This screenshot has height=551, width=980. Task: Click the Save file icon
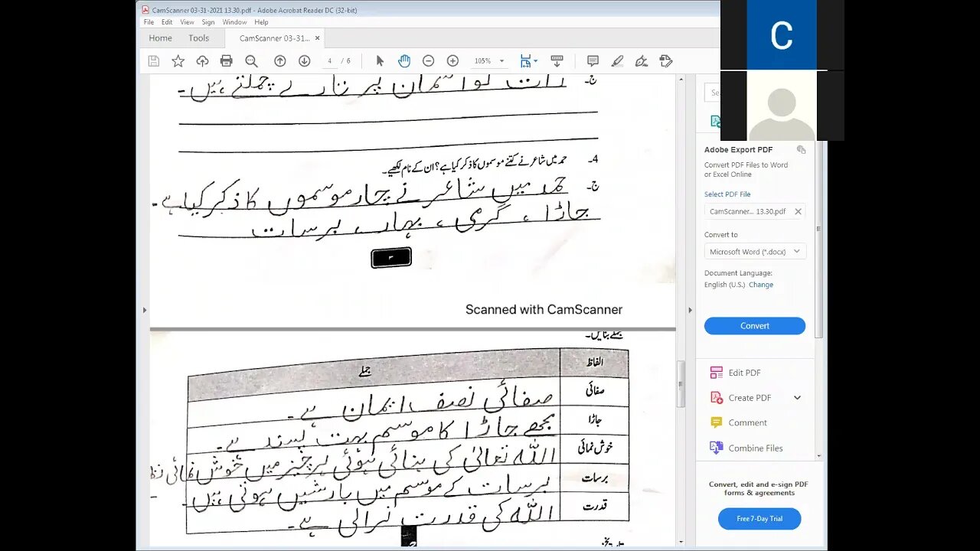tap(153, 61)
